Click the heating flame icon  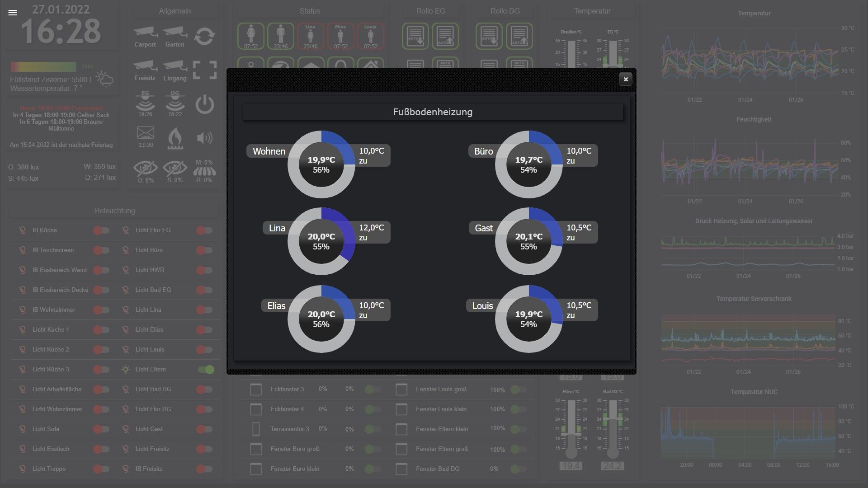(x=175, y=138)
